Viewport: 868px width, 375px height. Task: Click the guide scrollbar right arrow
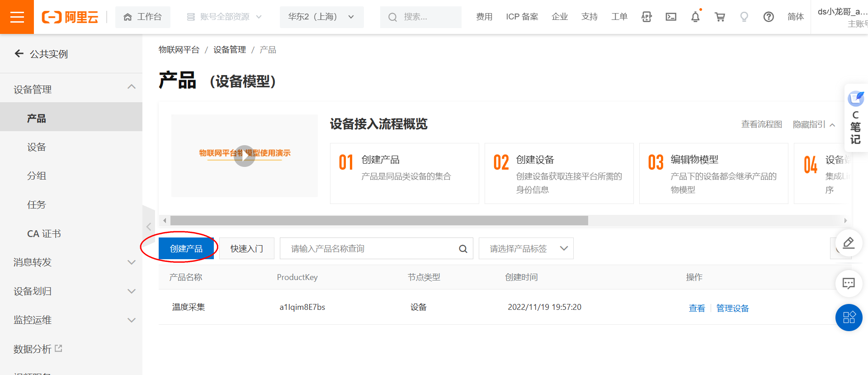coord(845,221)
